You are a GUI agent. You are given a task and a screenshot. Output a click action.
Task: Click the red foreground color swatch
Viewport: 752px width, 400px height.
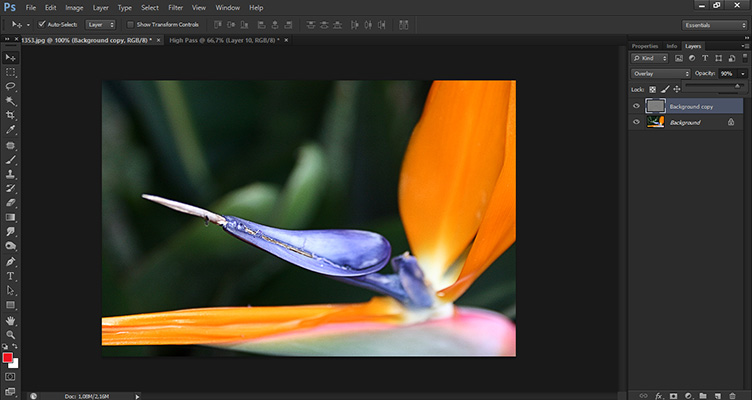(9, 357)
